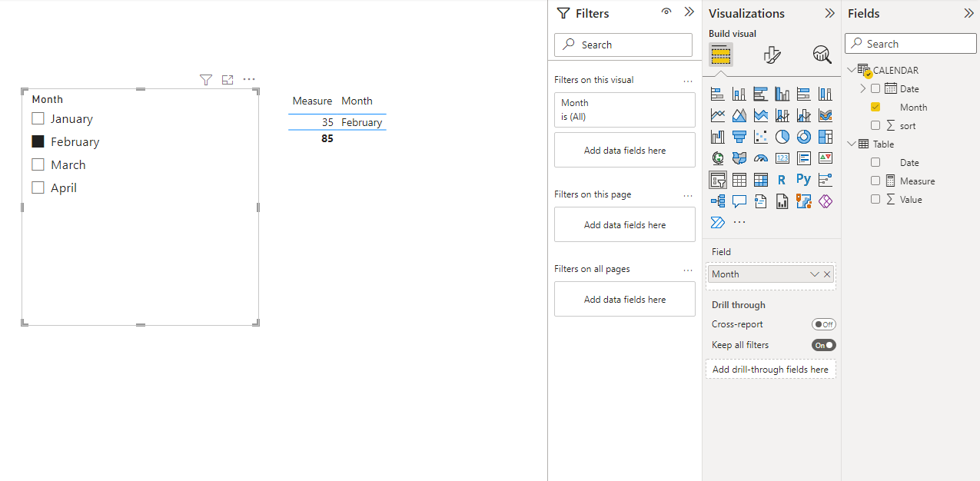Select the Waterfall chart visual

[x=718, y=137]
